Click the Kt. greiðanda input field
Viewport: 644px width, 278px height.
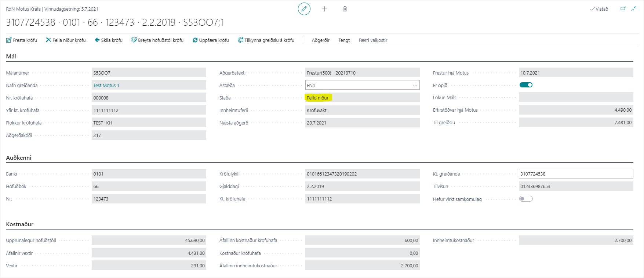pos(575,174)
